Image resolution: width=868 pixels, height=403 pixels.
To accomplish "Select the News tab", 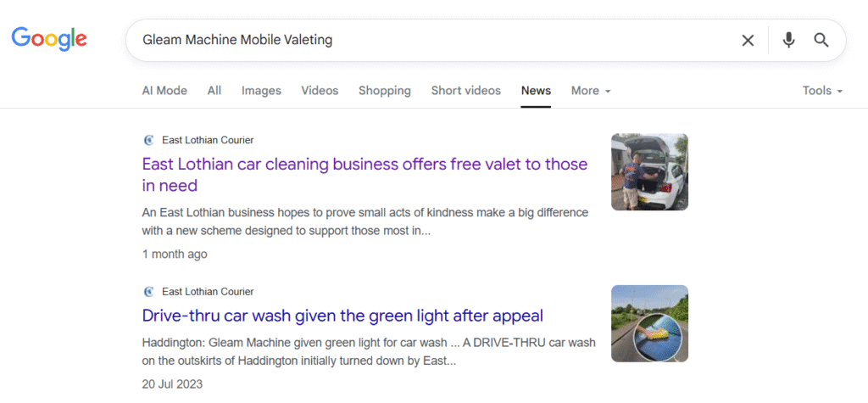I will [536, 91].
